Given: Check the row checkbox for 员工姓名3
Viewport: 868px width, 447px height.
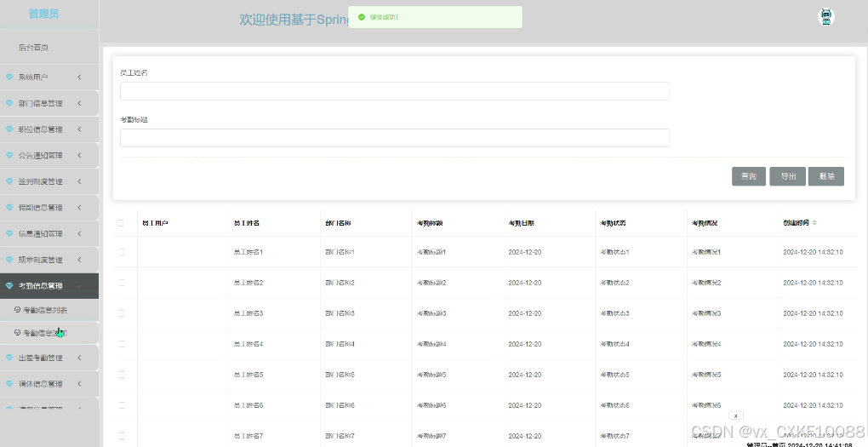Looking at the screenshot, I should click(122, 313).
